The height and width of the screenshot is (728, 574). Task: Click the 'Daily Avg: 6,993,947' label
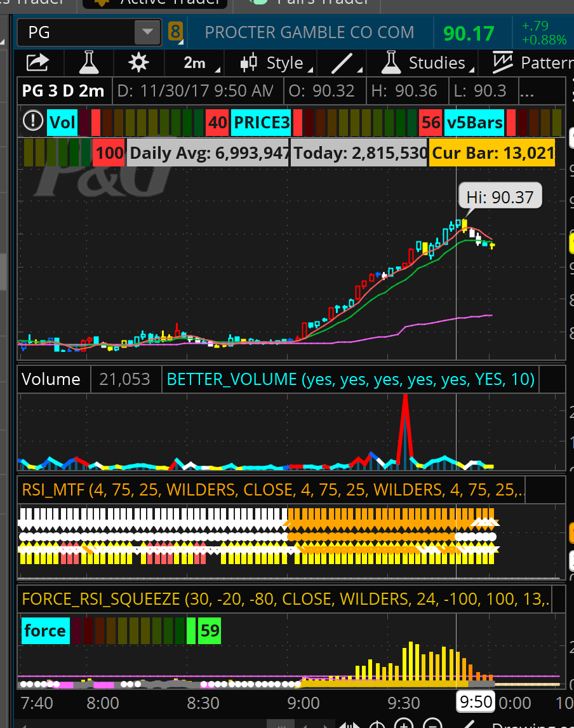click(x=208, y=152)
